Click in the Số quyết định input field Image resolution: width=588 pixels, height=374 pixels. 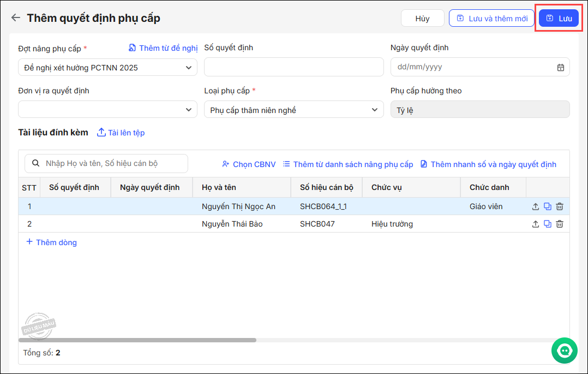(293, 67)
